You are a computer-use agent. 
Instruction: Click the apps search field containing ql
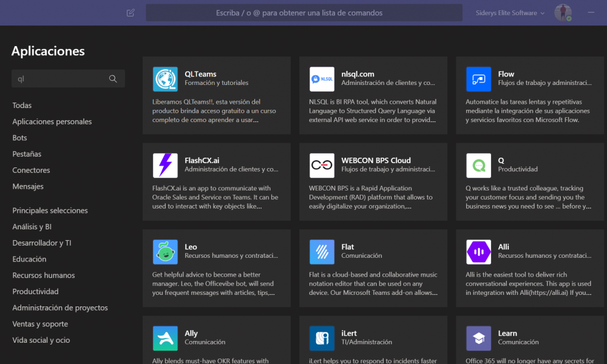click(x=68, y=78)
